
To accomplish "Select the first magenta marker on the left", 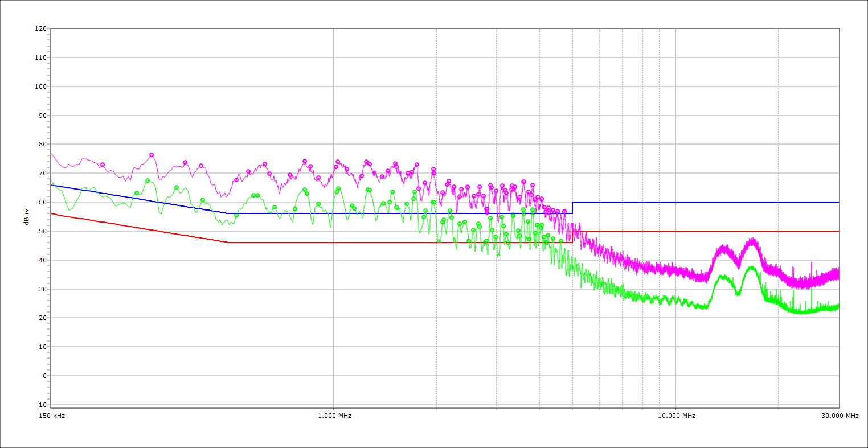I will tap(103, 165).
